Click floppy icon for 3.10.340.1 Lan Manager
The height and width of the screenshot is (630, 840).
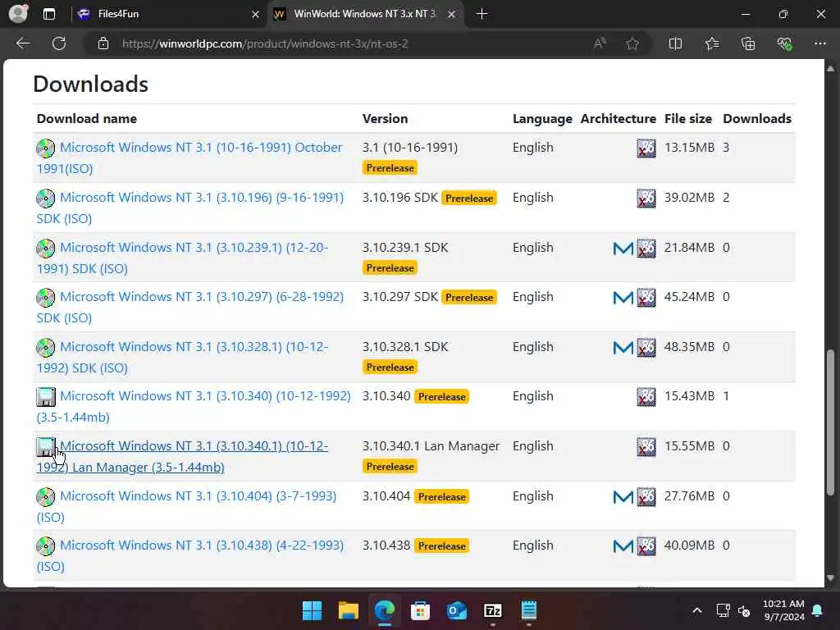(x=46, y=447)
